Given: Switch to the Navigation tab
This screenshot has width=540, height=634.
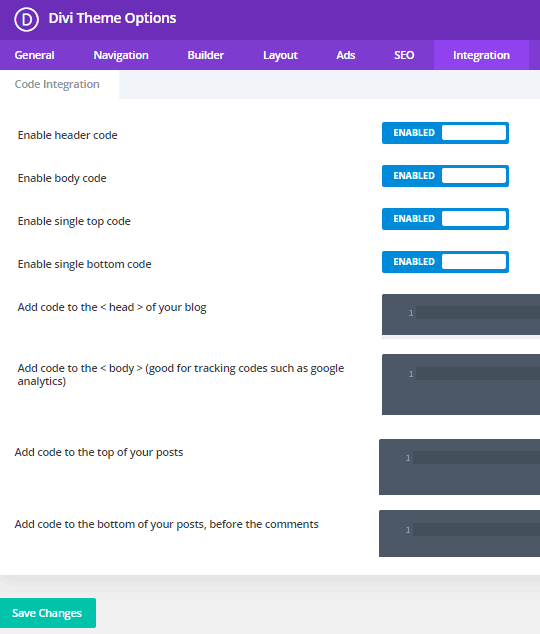Looking at the screenshot, I should pyautogui.click(x=121, y=55).
